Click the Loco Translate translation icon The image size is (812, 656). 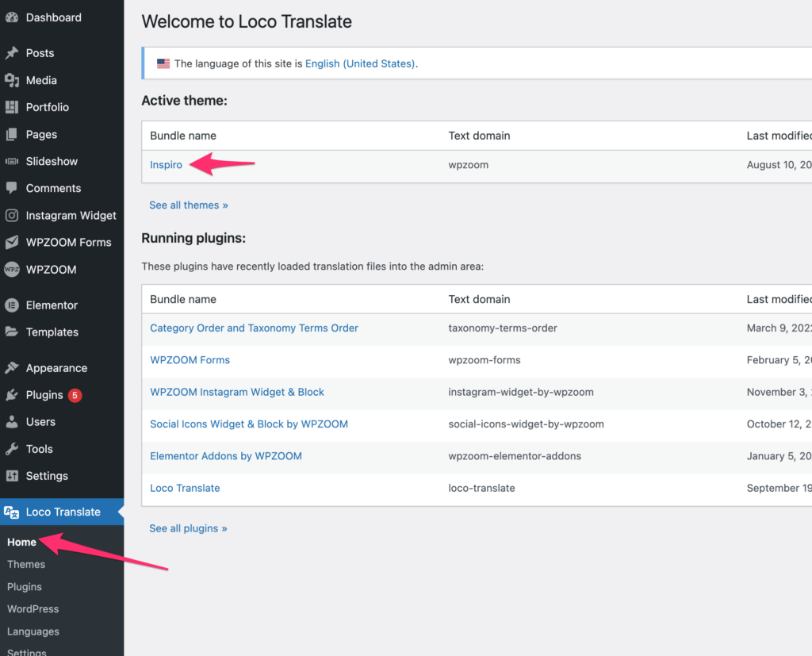(x=11, y=512)
